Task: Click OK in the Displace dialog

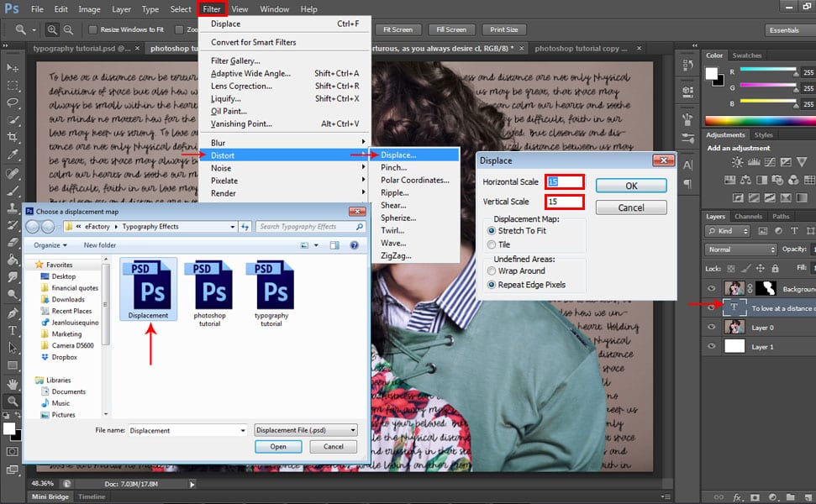Action: [x=631, y=186]
